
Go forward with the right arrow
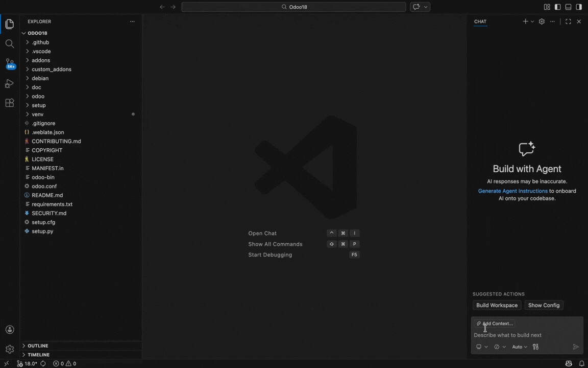pyautogui.click(x=173, y=7)
